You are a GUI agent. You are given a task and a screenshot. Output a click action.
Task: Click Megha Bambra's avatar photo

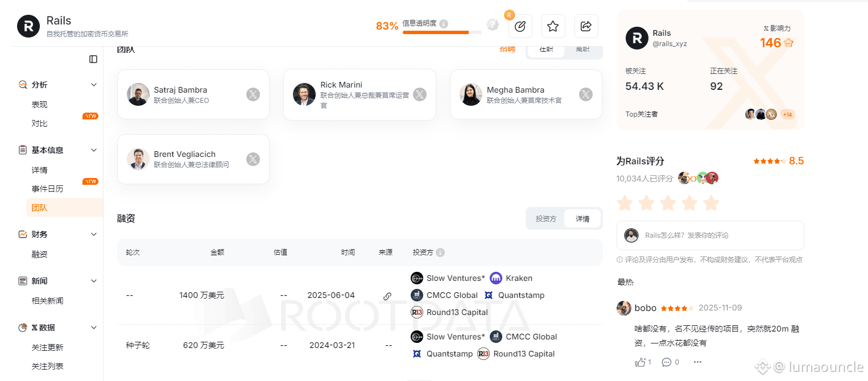click(471, 94)
